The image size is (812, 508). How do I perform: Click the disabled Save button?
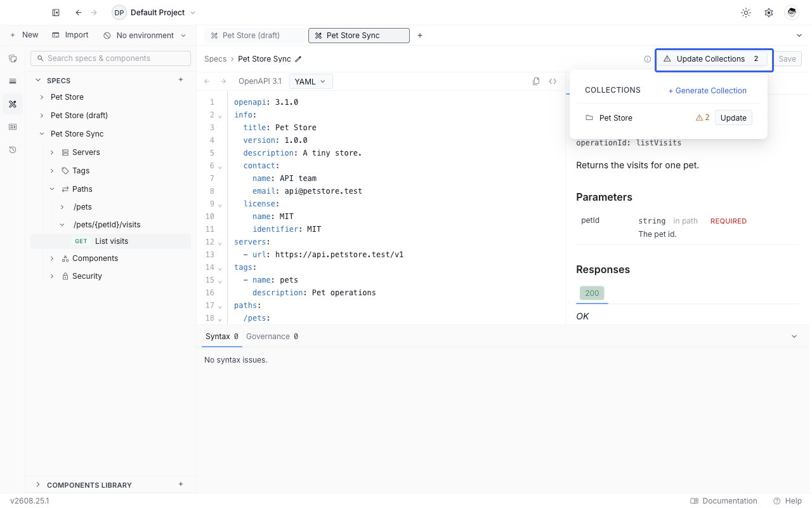click(787, 59)
